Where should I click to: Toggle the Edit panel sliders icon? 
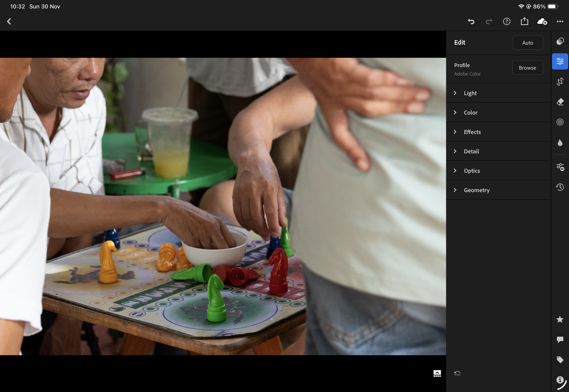tap(560, 61)
